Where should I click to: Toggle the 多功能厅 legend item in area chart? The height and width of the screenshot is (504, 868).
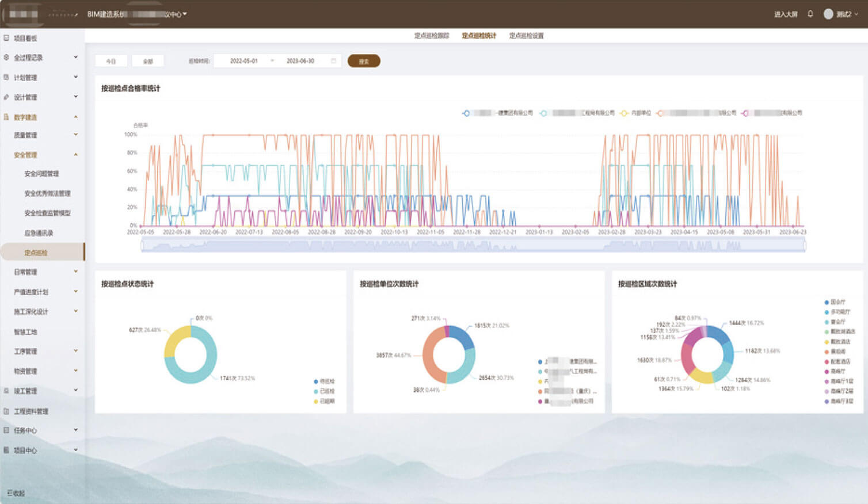pyautogui.click(x=837, y=312)
